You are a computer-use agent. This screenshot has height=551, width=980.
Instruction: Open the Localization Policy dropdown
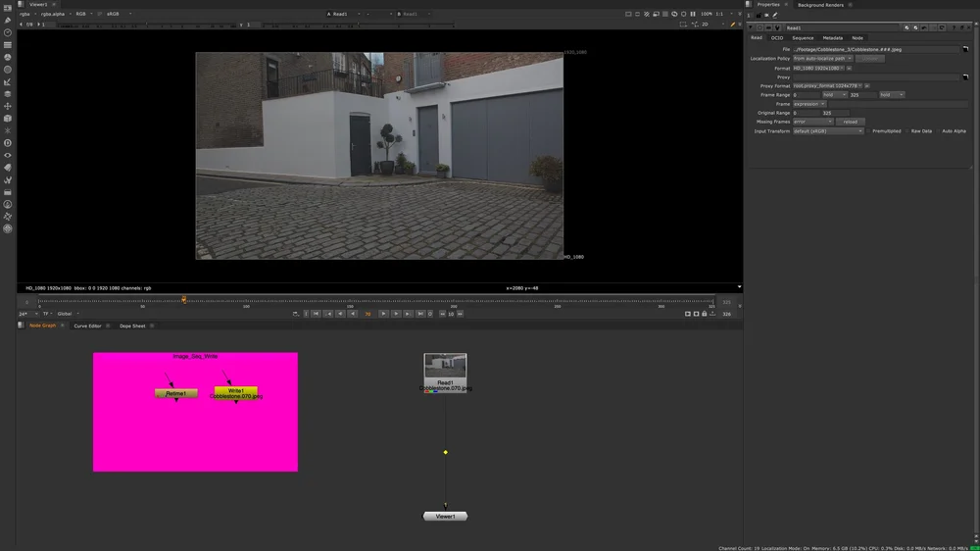click(x=822, y=58)
